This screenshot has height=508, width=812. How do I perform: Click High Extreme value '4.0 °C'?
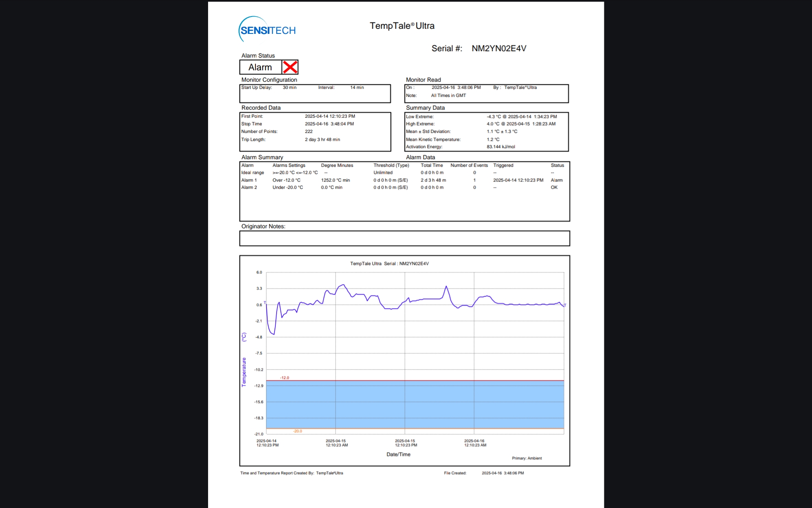(x=493, y=124)
